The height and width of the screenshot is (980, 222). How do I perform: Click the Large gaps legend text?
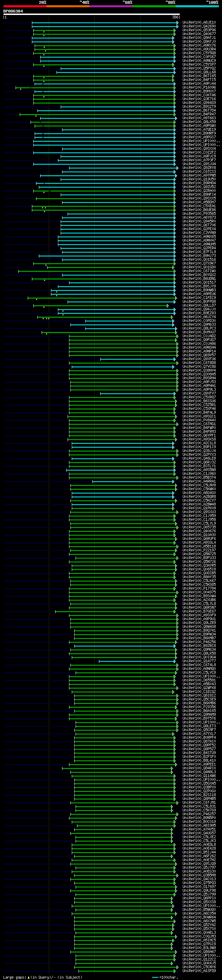[43, 977]
